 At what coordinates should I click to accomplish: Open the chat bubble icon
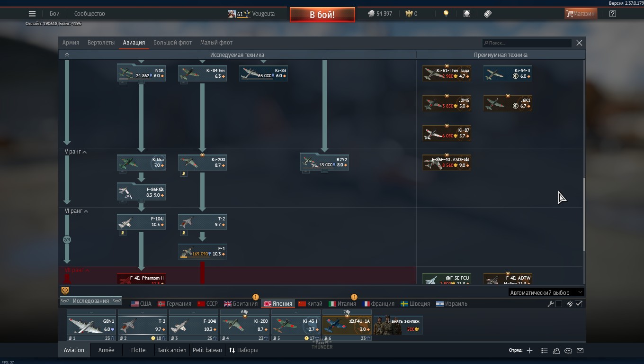coord(568,350)
